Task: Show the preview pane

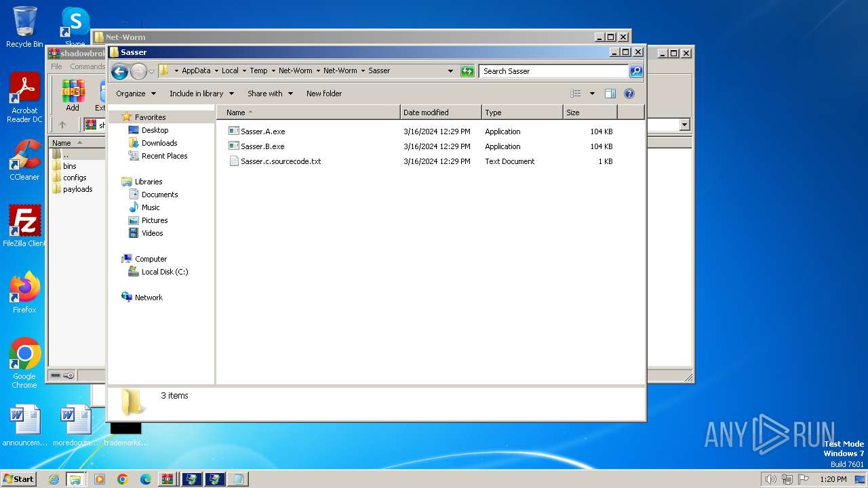Action: click(610, 94)
